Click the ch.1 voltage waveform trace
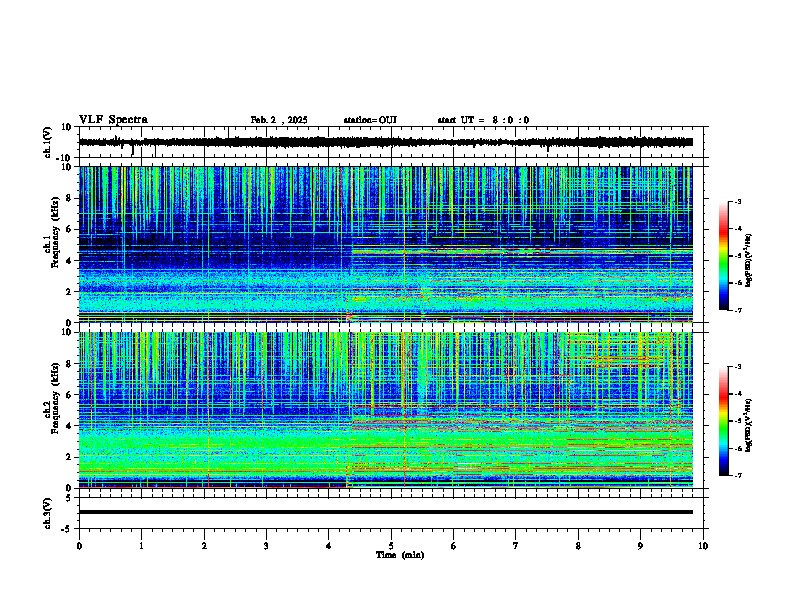 (385, 142)
